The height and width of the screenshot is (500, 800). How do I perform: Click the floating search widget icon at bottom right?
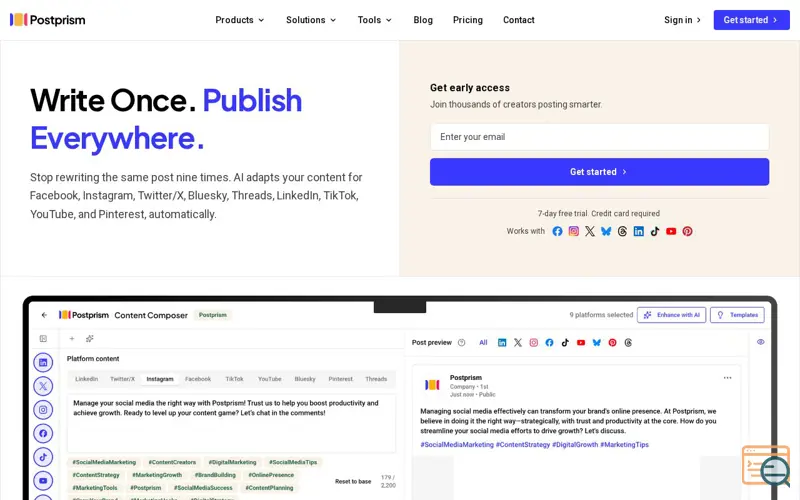766,466
